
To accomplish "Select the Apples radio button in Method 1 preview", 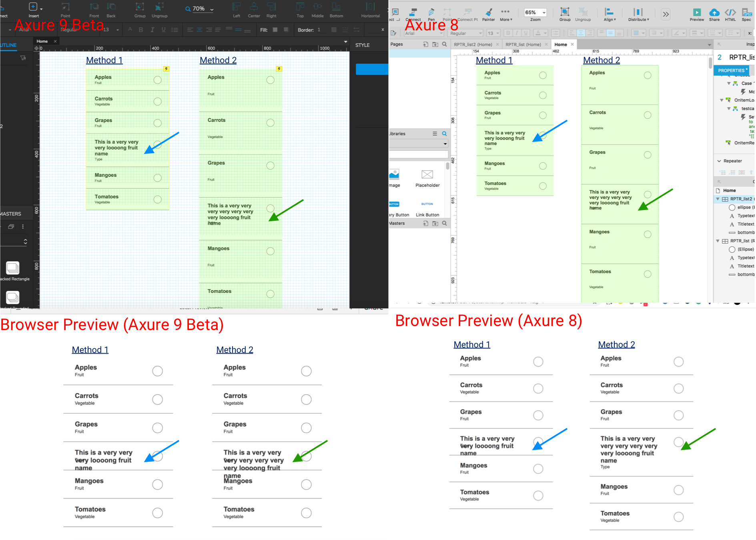I will pyautogui.click(x=157, y=371).
